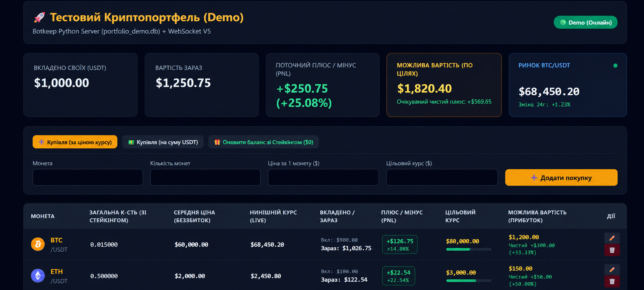The height and width of the screenshot is (290, 644).
Task: Focus the Цільовий курс input field
Action: [x=442, y=177]
